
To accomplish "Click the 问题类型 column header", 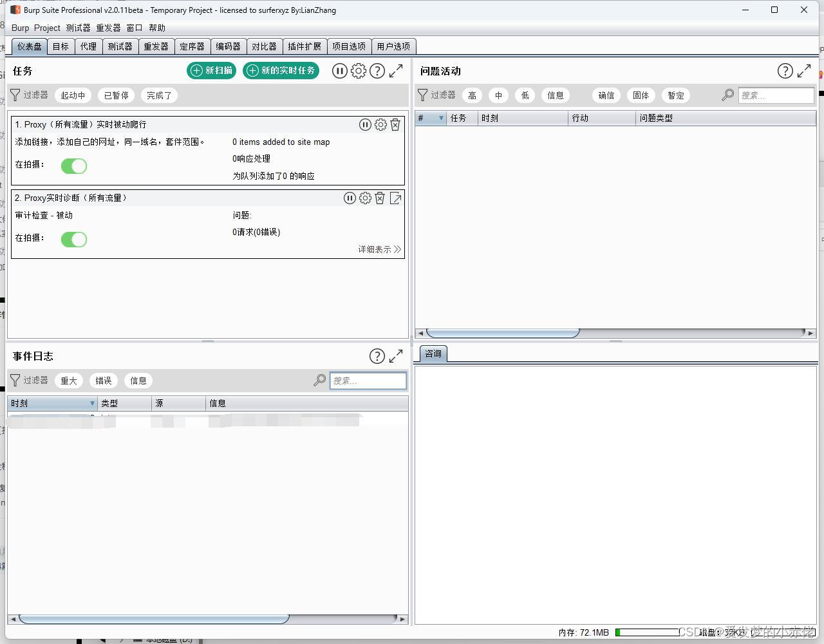I will [726, 118].
